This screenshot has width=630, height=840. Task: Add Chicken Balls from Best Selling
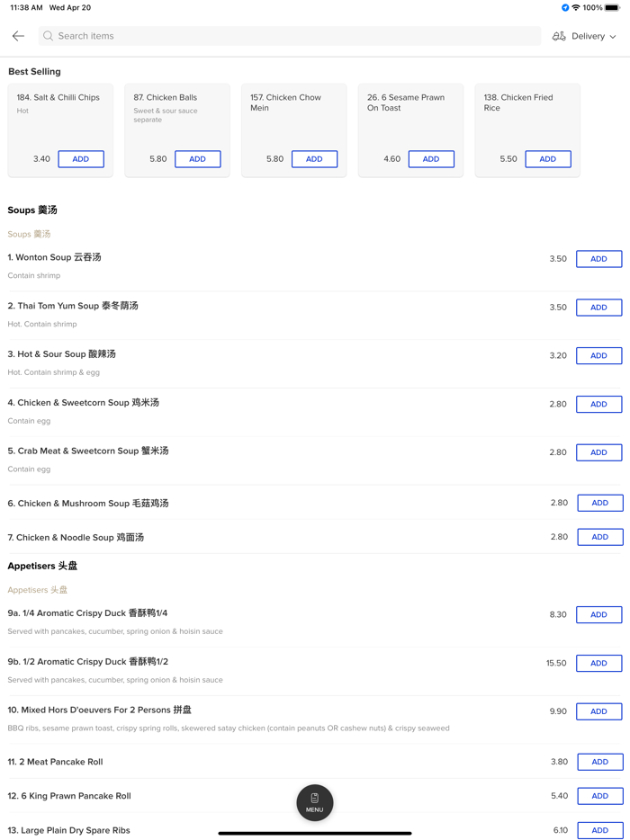pyautogui.click(x=197, y=159)
